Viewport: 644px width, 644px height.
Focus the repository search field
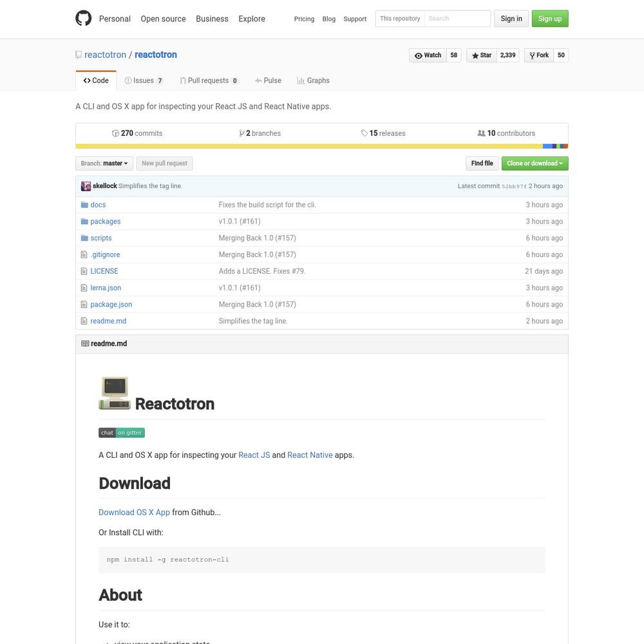point(457,19)
